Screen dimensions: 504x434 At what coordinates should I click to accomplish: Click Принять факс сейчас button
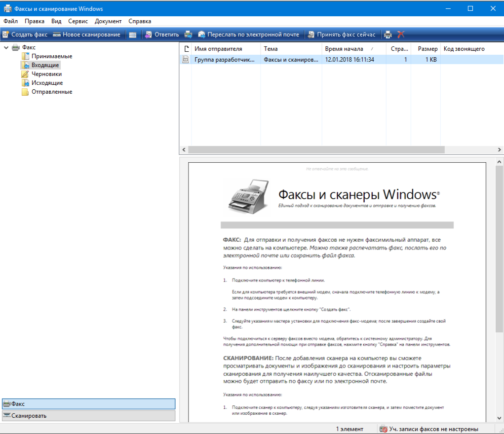click(x=342, y=35)
